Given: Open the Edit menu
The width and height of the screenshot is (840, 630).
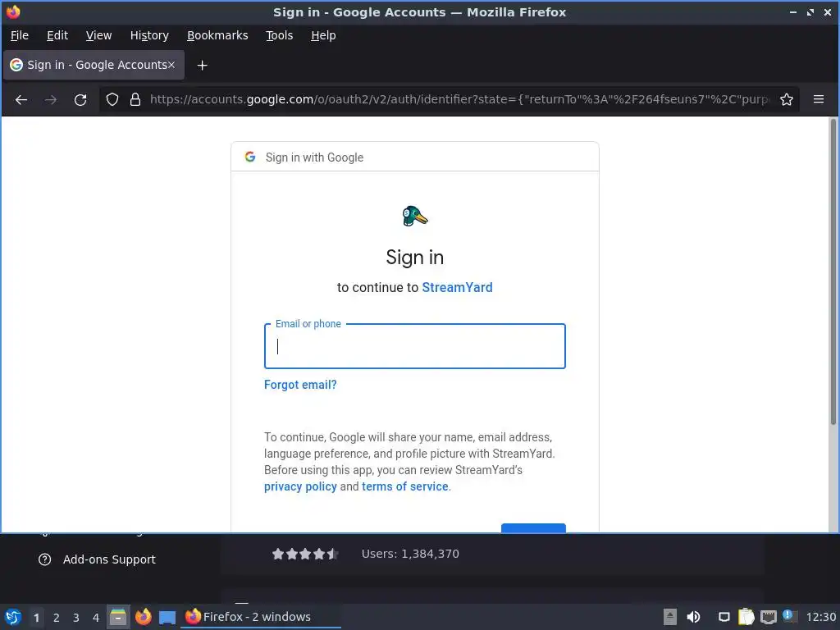Looking at the screenshot, I should (57, 35).
